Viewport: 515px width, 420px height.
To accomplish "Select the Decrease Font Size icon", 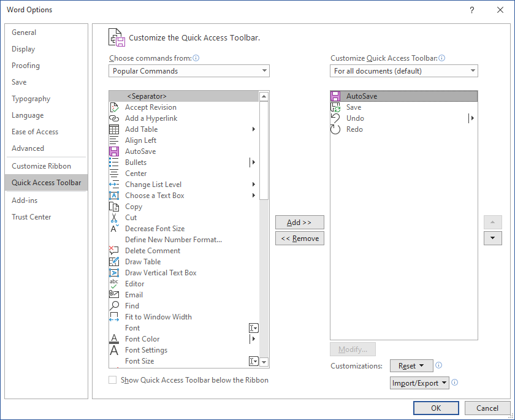I will tap(114, 229).
